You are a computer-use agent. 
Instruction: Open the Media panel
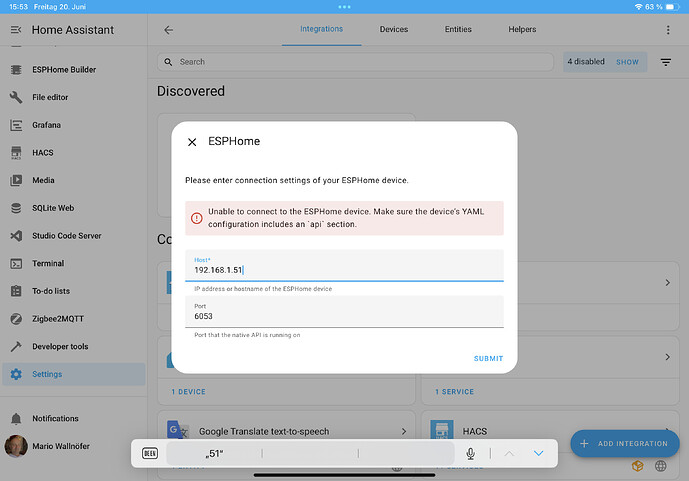[43, 180]
